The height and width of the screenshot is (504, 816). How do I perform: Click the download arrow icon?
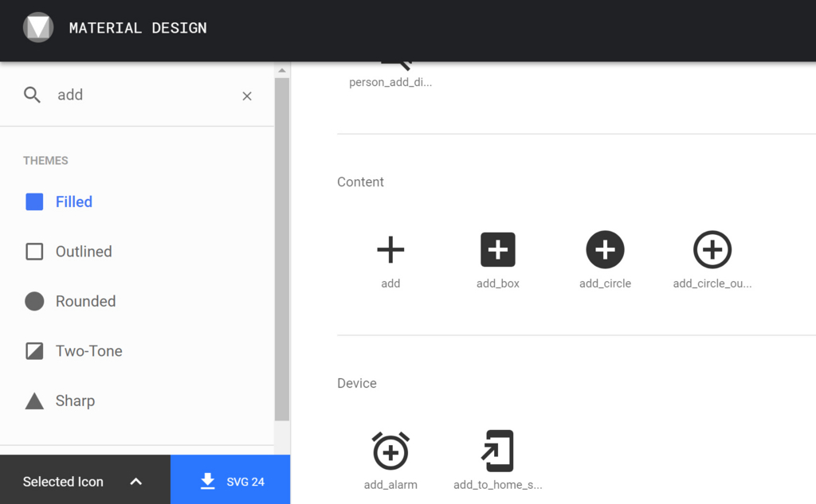(208, 482)
